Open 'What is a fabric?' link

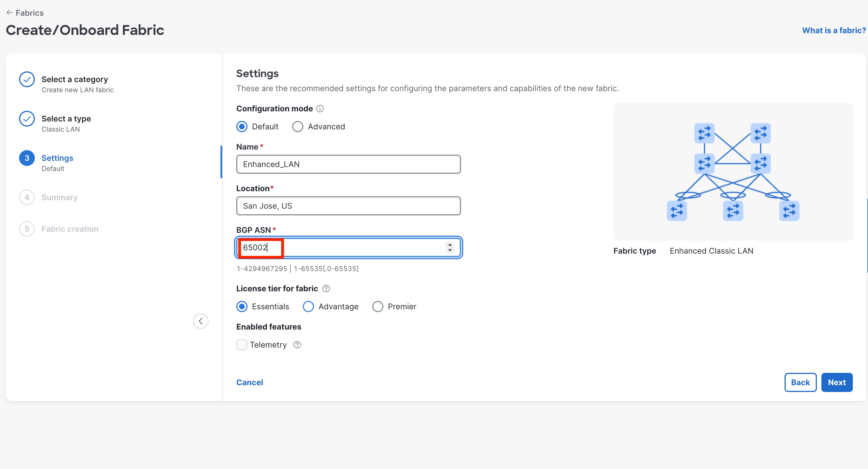[x=834, y=30]
